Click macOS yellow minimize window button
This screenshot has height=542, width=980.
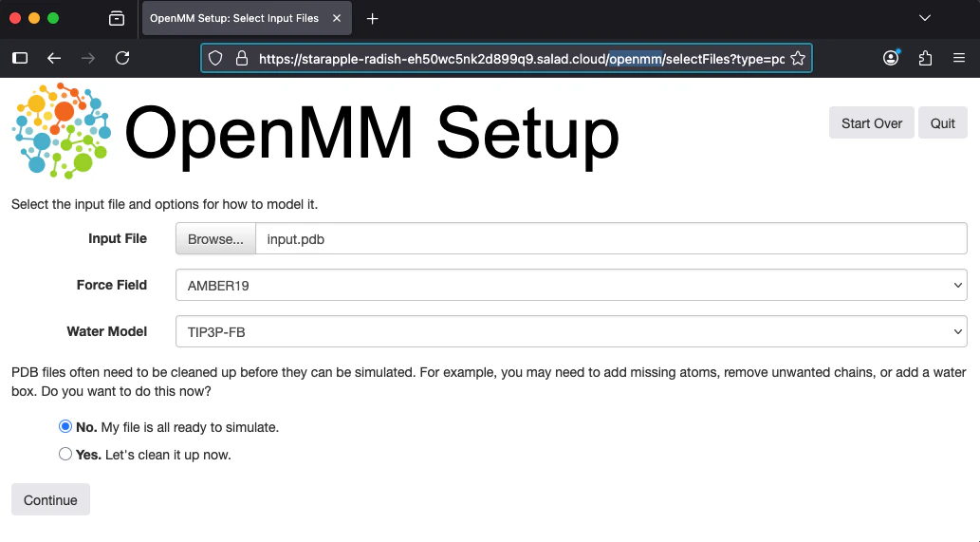coord(34,18)
